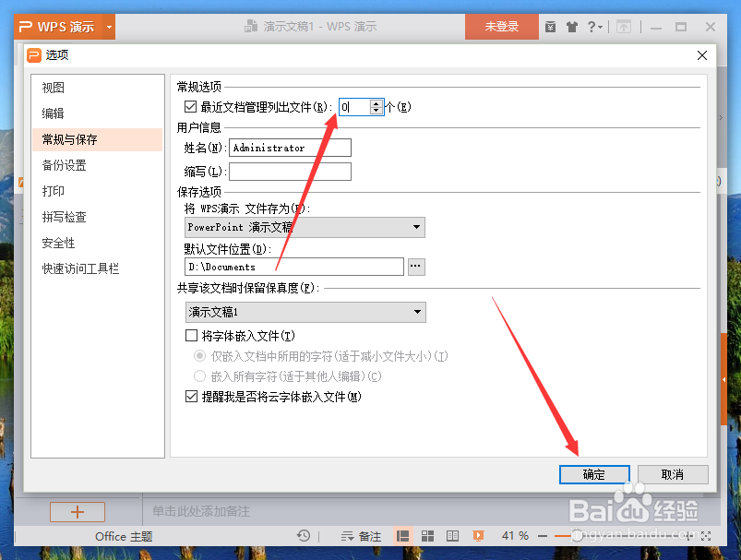The width and height of the screenshot is (741, 560).
Task: Click the add slide plus button
Action: (78, 512)
